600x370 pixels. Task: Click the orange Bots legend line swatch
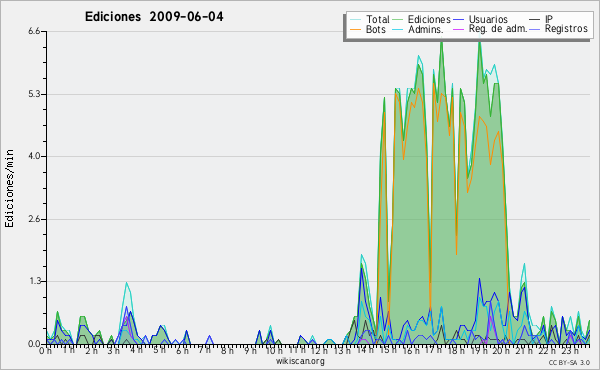click(x=355, y=29)
